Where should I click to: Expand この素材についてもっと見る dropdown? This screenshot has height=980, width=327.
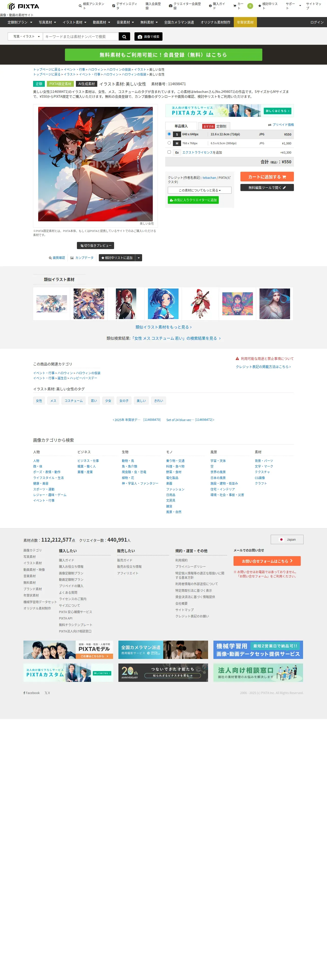point(199,190)
